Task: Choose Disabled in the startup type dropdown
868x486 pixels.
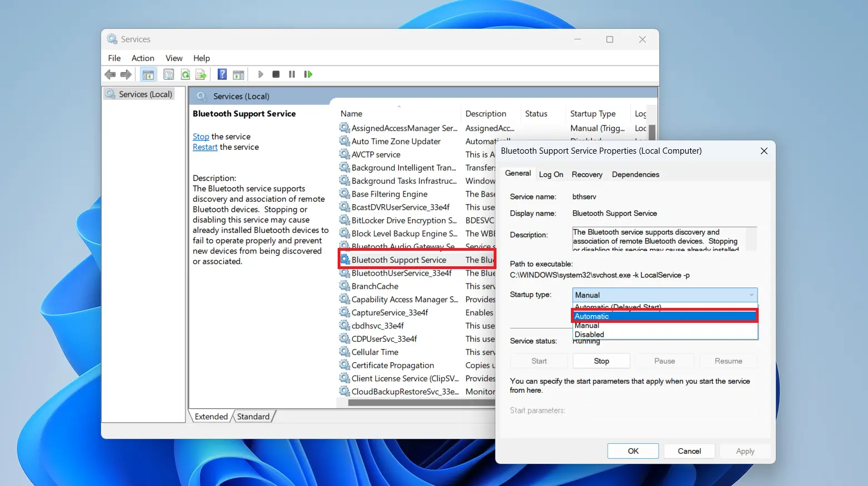Action: click(x=589, y=335)
